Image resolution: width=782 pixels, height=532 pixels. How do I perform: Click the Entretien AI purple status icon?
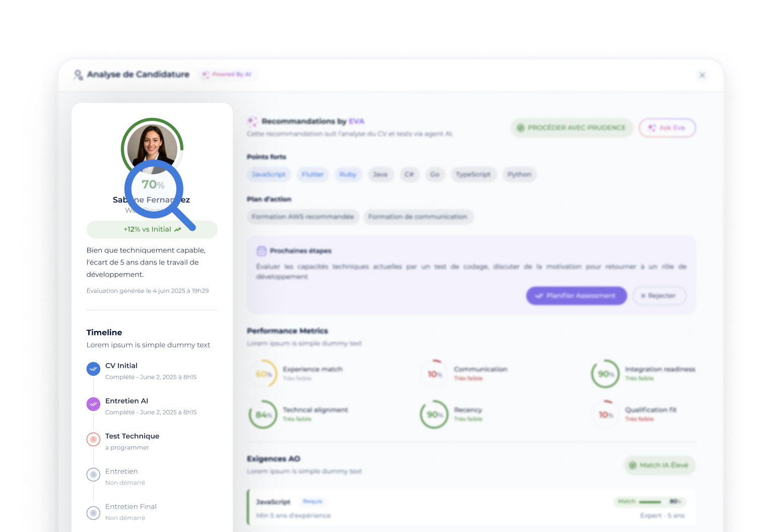[x=93, y=405]
